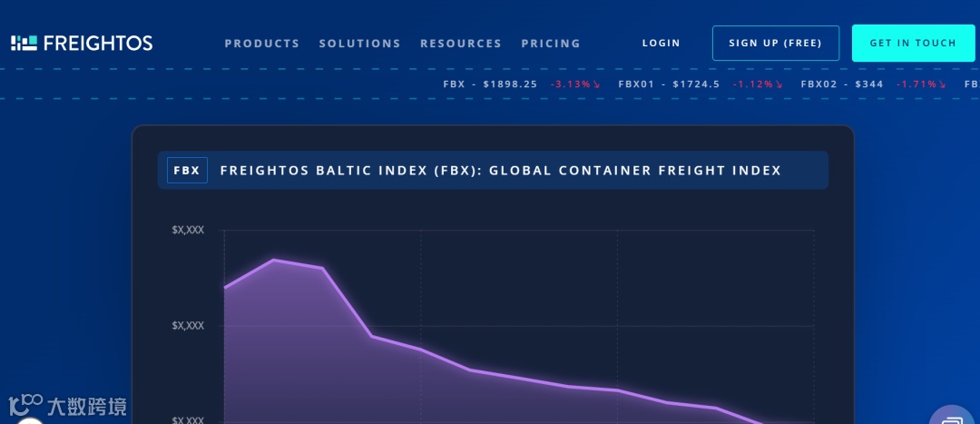Click the FBX02 $344 ticker entry
The image size is (980, 424).
pos(842,84)
